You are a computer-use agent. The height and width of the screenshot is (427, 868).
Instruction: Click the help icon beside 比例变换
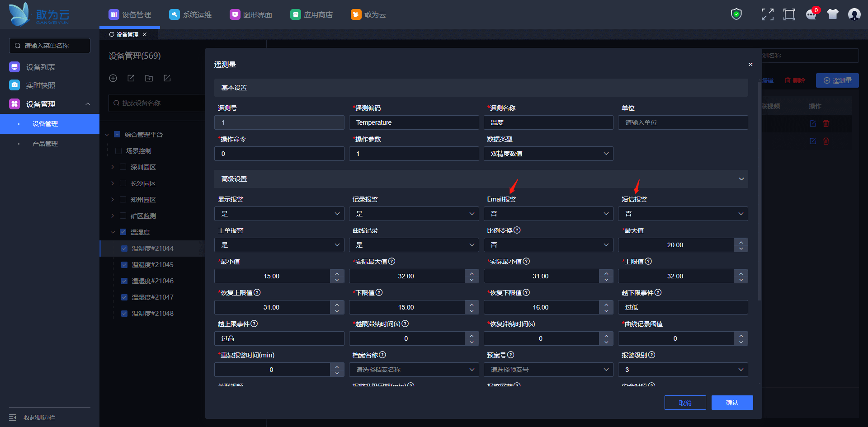pyautogui.click(x=517, y=230)
